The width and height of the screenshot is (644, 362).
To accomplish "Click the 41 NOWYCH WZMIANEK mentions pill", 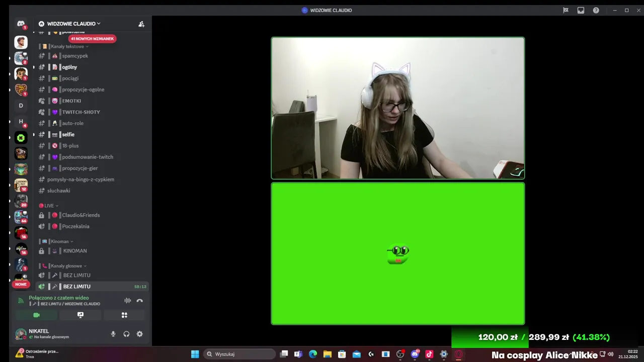I will 92,39.
